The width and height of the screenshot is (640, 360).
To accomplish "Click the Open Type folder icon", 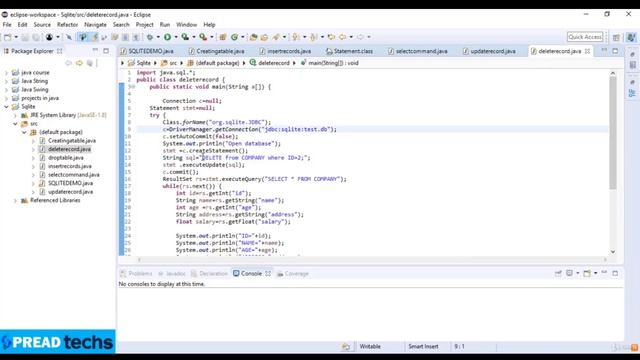I will coord(253,37).
